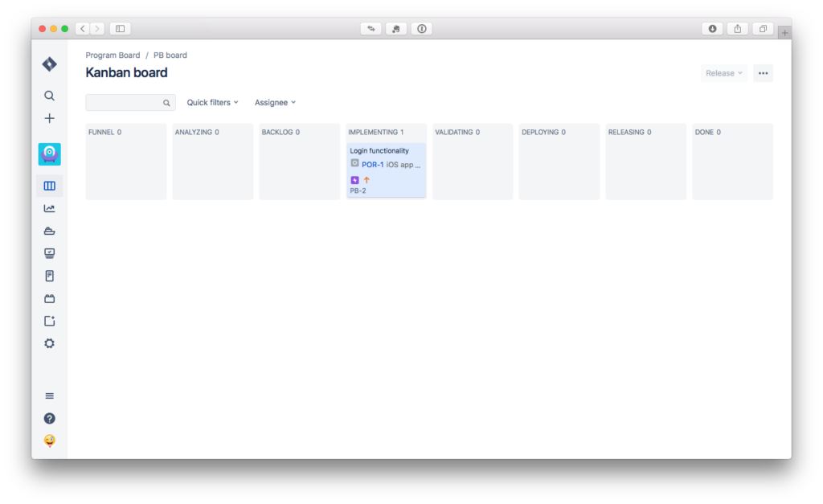Image resolution: width=823 pixels, height=504 pixels.
Task: Select the Board icon in the sidebar
Action: click(x=49, y=186)
